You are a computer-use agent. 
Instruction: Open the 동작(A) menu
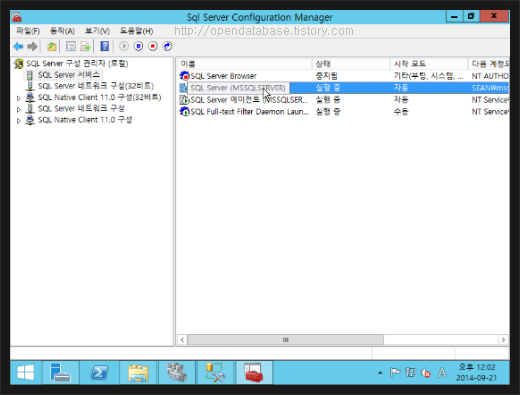pyautogui.click(x=62, y=31)
